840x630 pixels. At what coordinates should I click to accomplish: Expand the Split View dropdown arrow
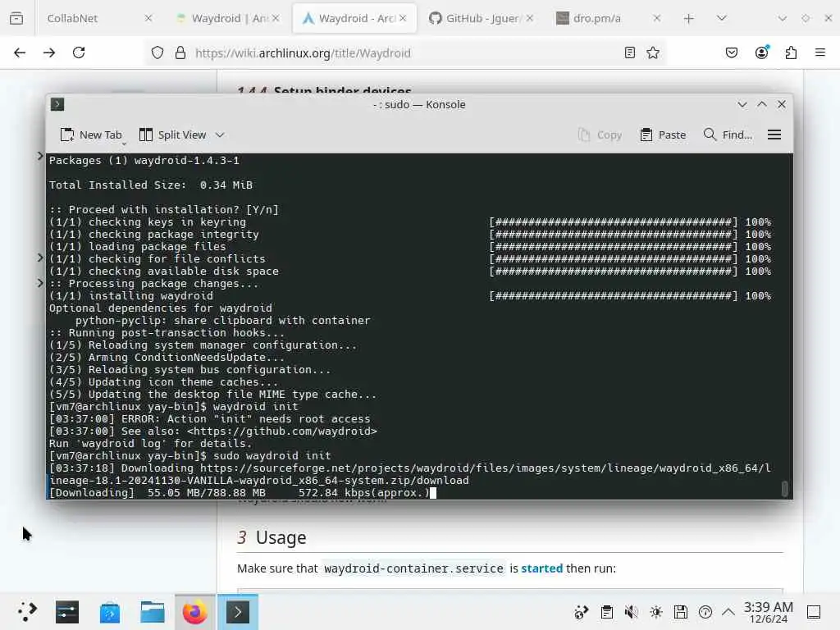pos(220,135)
